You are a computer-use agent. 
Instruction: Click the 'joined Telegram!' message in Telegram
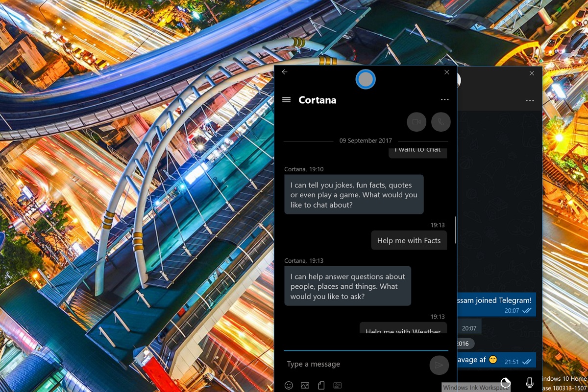(496, 305)
